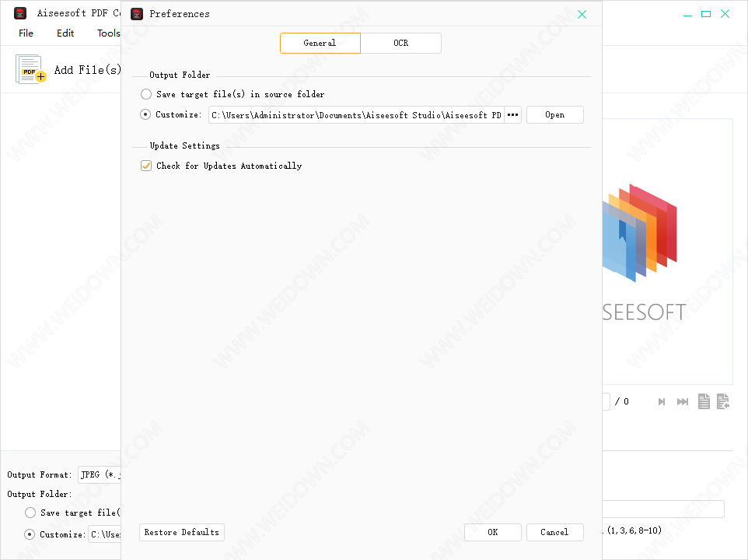This screenshot has height=560, width=748.
Task: Open the Tools menu
Action: pyautogui.click(x=108, y=33)
